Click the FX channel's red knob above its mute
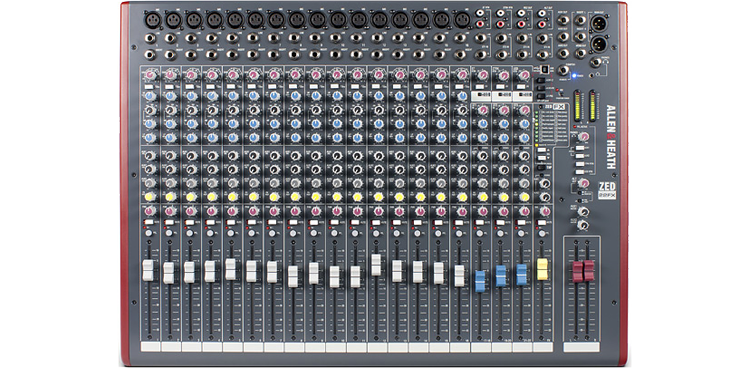Image resolution: width=750 pixels, height=368 pixels. (x=545, y=211)
